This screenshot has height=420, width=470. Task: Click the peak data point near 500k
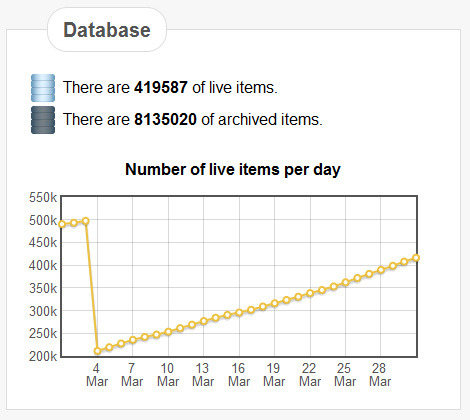86,221
